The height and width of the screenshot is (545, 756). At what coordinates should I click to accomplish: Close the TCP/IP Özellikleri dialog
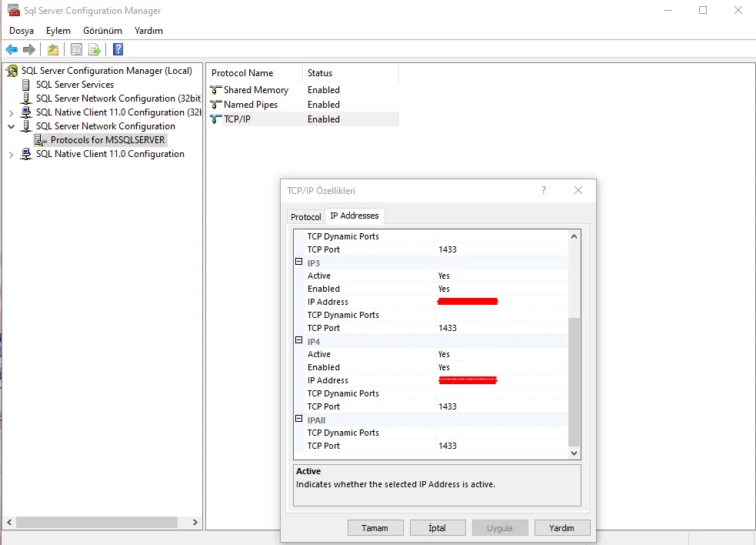[578, 190]
